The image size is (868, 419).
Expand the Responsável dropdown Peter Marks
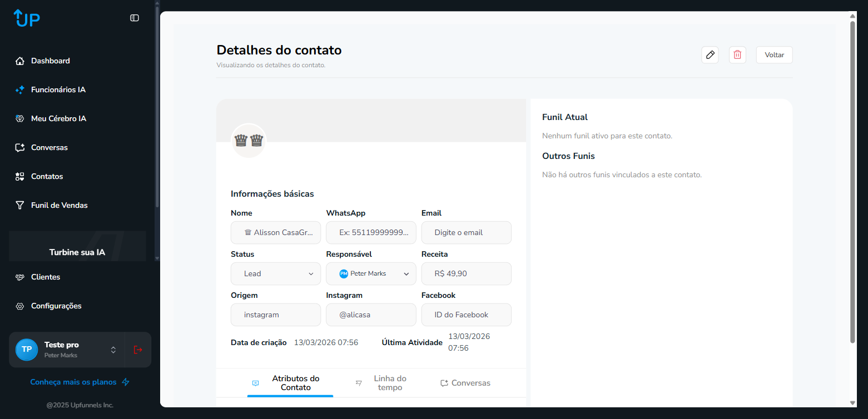371,274
